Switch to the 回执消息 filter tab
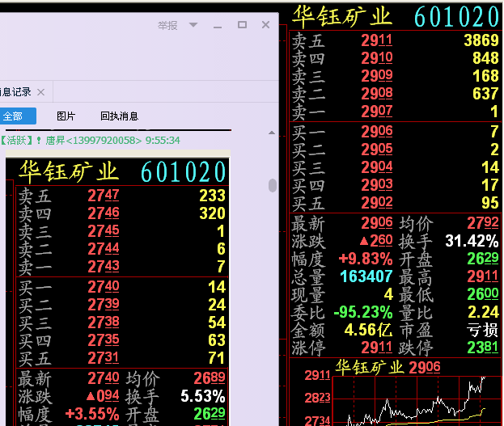Screen dimensions: 504x426 [119, 116]
